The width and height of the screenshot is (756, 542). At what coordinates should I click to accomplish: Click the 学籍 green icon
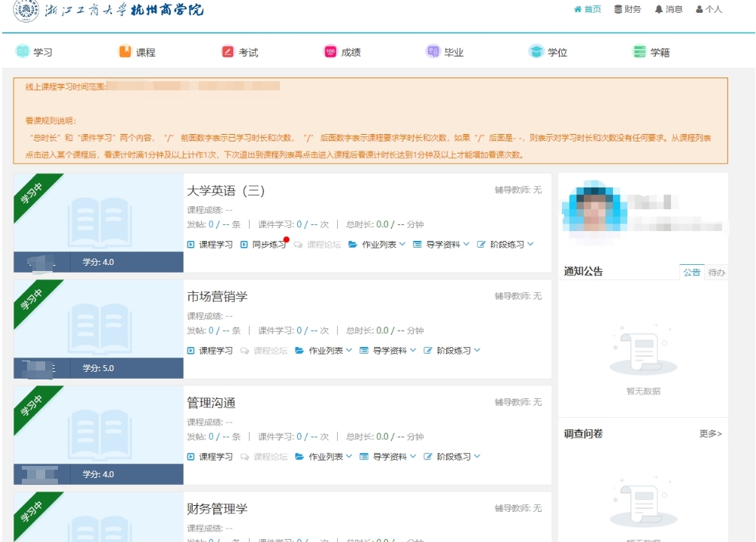coord(639,52)
